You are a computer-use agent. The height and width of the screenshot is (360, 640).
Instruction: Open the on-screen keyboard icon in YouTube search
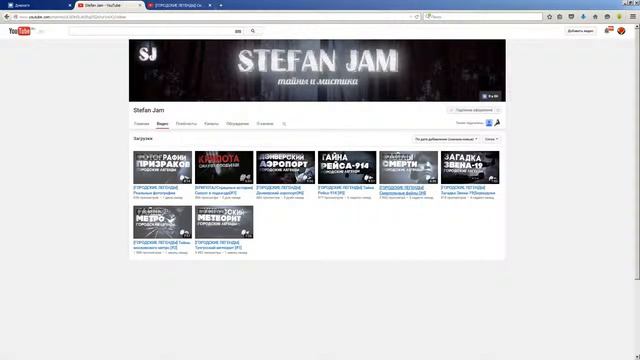pyautogui.click(x=238, y=31)
